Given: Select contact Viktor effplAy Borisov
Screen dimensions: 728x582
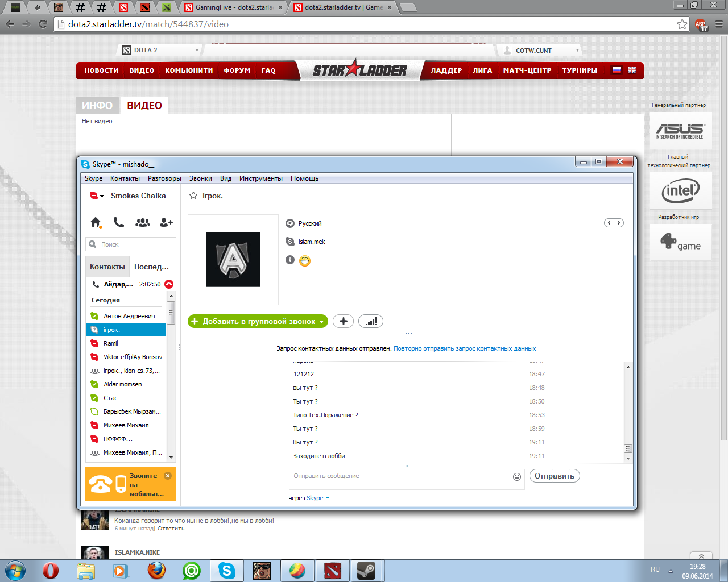Looking at the screenshot, I should (x=126, y=357).
